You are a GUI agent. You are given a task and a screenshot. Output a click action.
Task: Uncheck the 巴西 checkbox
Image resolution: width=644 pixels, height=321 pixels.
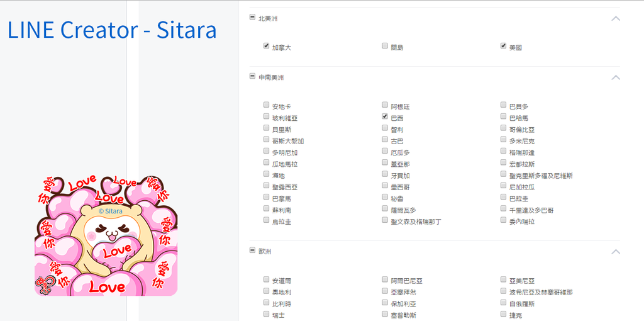385,116
